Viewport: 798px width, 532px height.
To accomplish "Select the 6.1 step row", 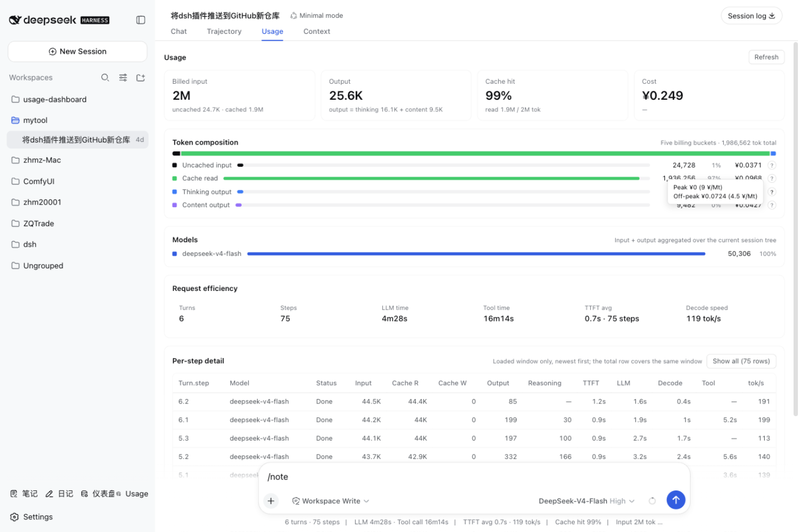I will point(474,420).
